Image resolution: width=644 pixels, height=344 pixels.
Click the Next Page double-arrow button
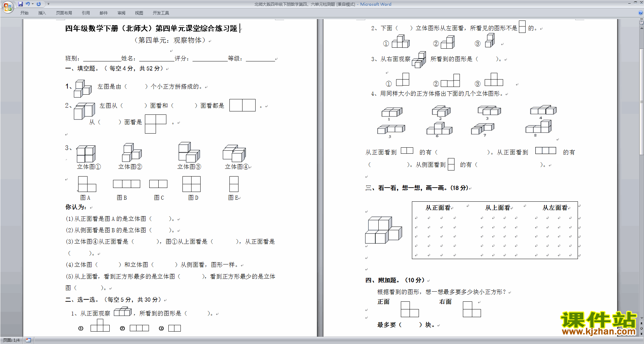click(641, 334)
